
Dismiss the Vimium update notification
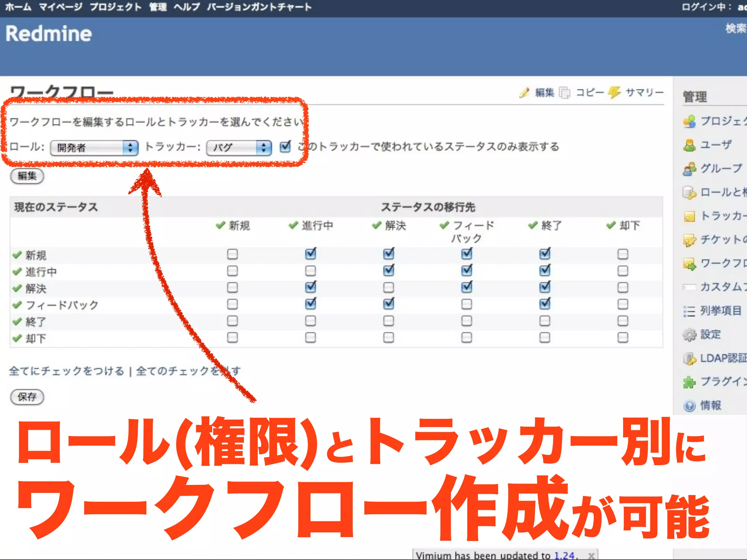point(591,556)
